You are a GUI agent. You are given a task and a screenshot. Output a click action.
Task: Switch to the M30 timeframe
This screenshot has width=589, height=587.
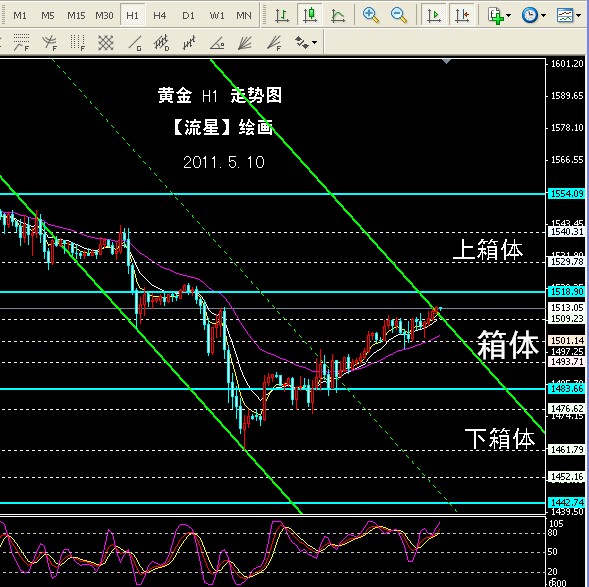[104, 16]
